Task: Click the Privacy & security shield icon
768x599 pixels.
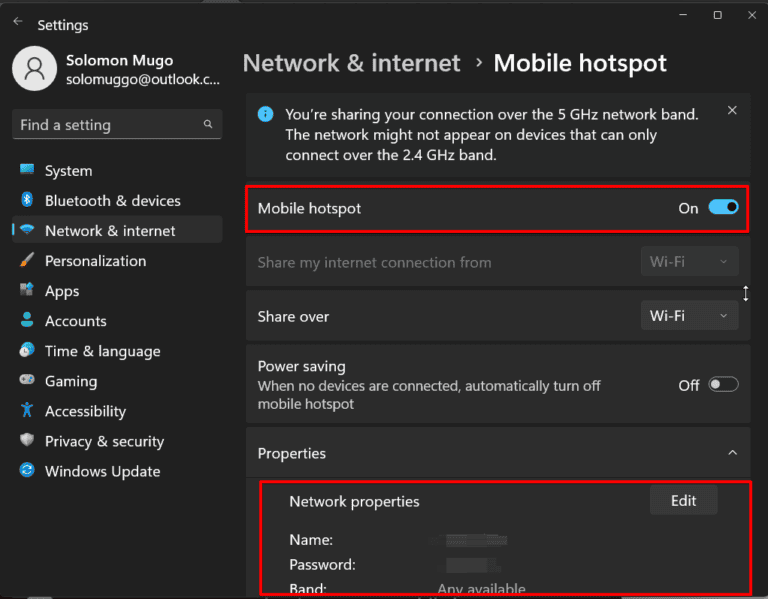Action: [27, 440]
